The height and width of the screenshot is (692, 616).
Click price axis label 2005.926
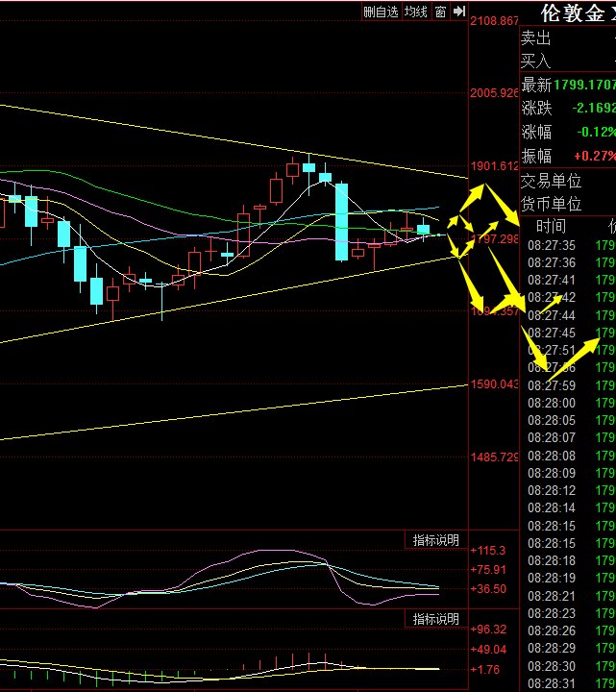pyautogui.click(x=494, y=93)
